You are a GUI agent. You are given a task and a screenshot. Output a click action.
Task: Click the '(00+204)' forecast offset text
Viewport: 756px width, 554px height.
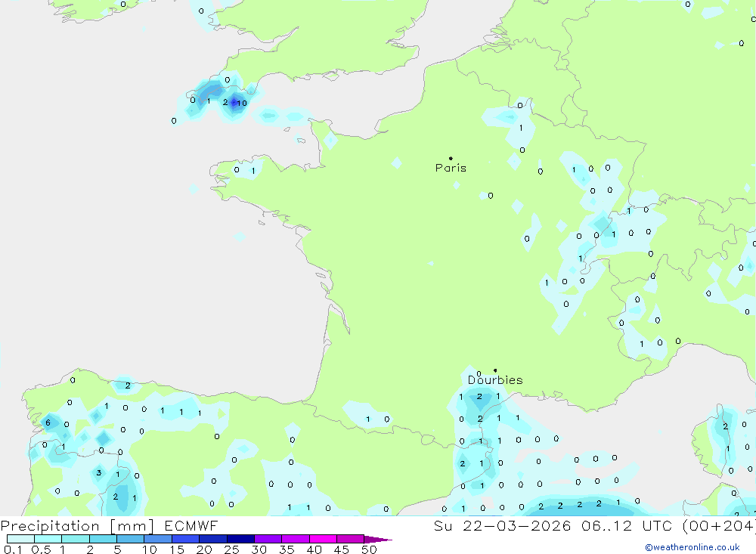719,526
